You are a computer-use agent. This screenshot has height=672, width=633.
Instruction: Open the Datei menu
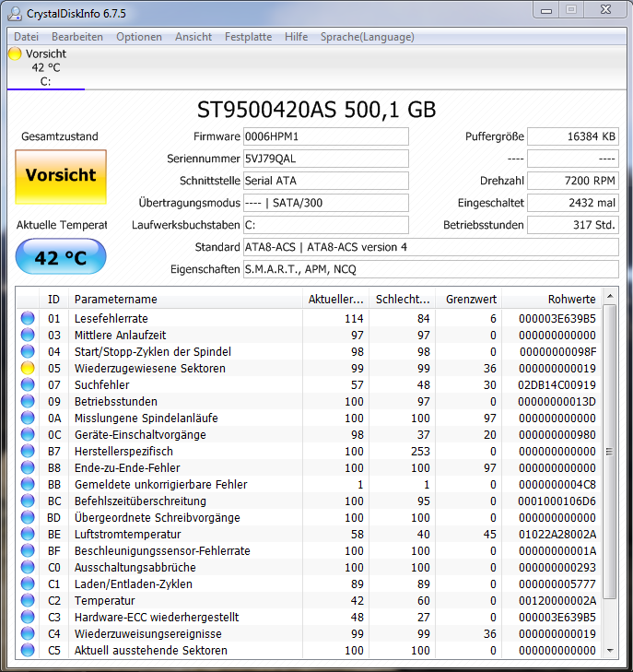(26, 37)
